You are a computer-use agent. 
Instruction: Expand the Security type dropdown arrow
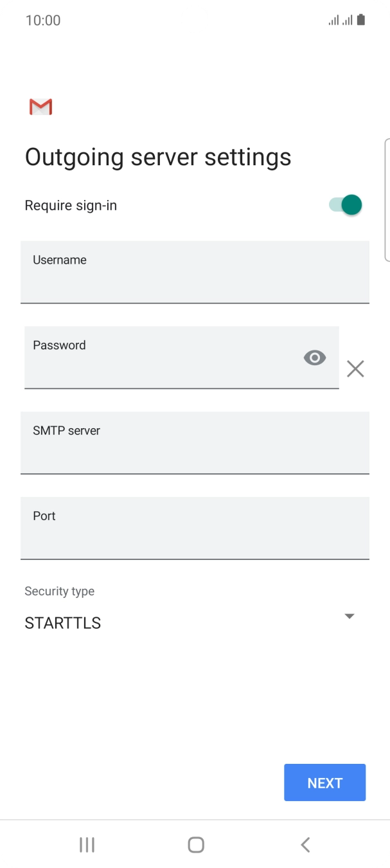pos(350,616)
